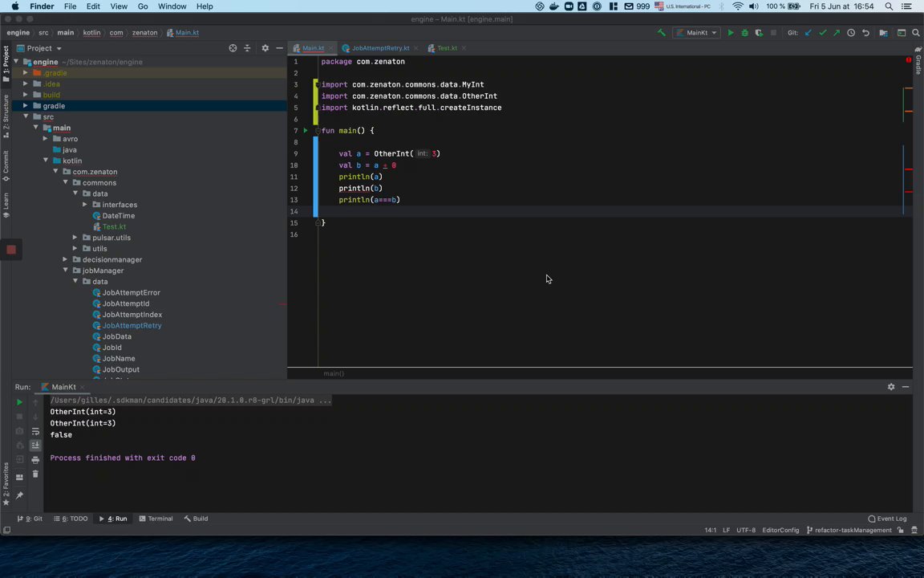Click the Build Project hammer icon
The height and width of the screenshot is (578, 924).
(661, 33)
